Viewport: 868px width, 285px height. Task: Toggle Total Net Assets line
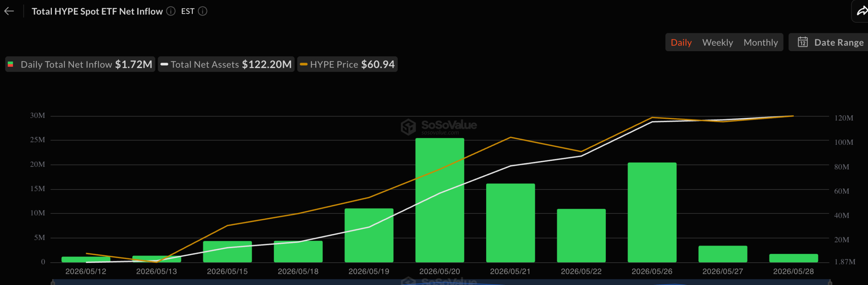pos(226,64)
